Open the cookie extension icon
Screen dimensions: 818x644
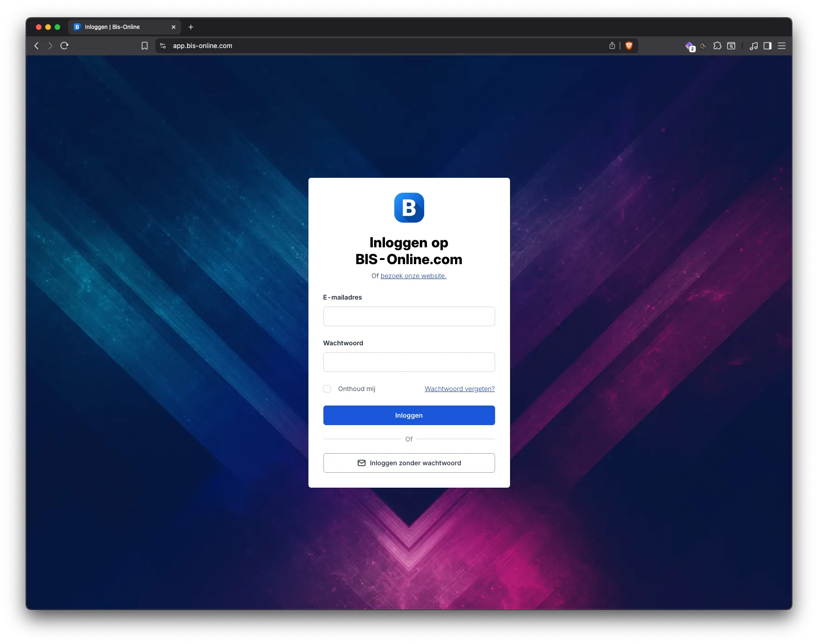[703, 46]
